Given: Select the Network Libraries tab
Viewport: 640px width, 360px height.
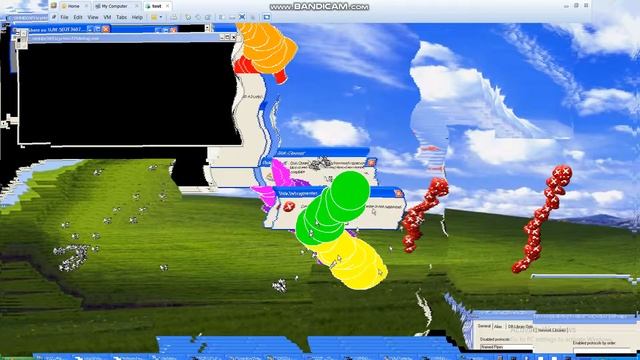Looking at the screenshot, I should 551,330.
